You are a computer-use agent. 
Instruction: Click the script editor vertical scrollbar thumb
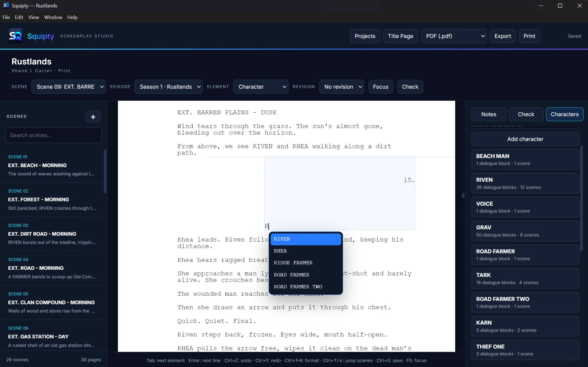coord(463,195)
